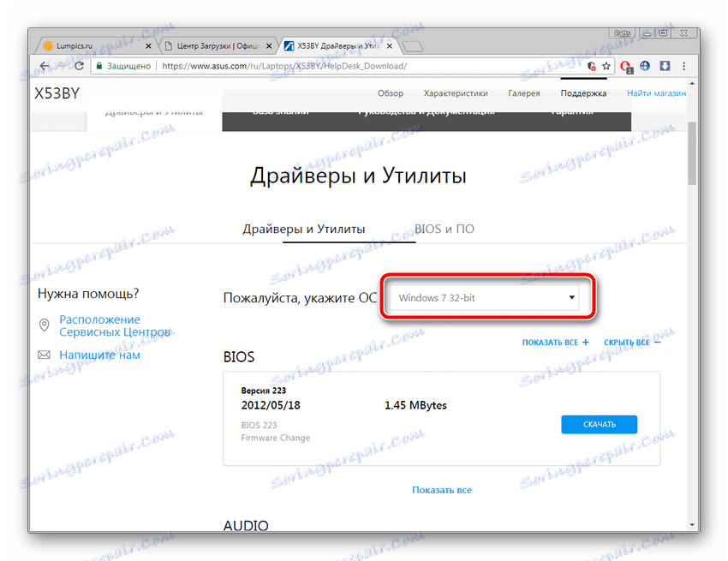
Task: Switch to the 'BIOS и ПО' tab
Action: pos(445,229)
